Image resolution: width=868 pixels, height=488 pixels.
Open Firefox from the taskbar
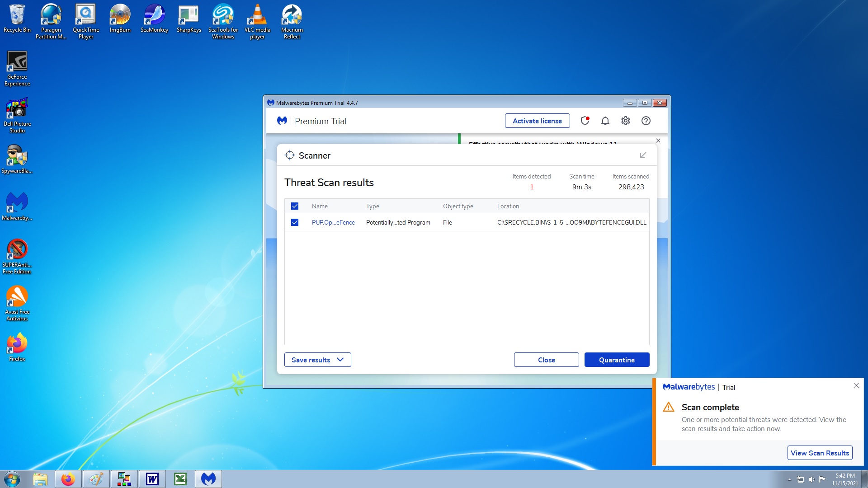click(x=68, y=479)
